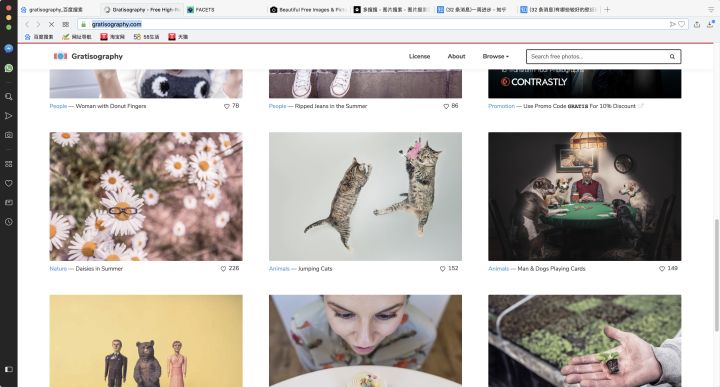Open the Jumping Cats photo

366,196
